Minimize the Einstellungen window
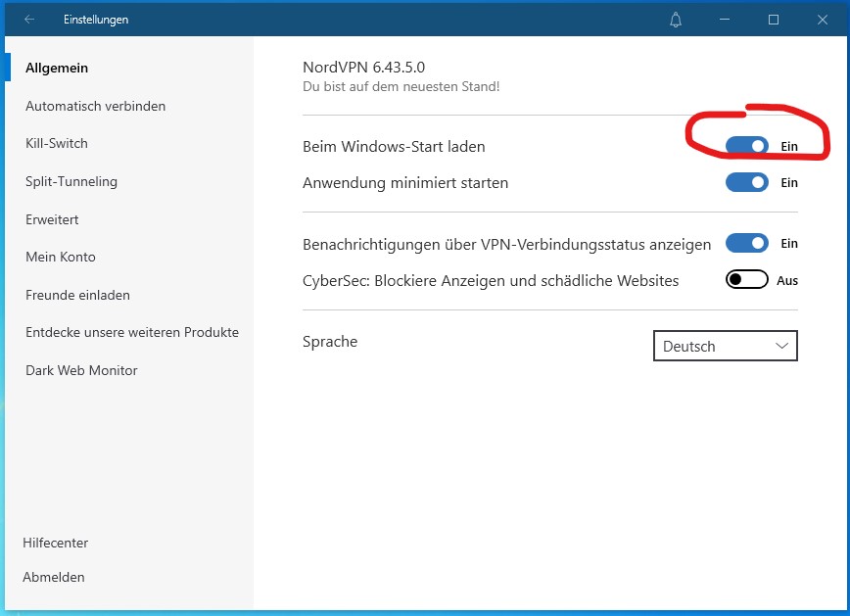The image size is (850, 616). (725, 20)
